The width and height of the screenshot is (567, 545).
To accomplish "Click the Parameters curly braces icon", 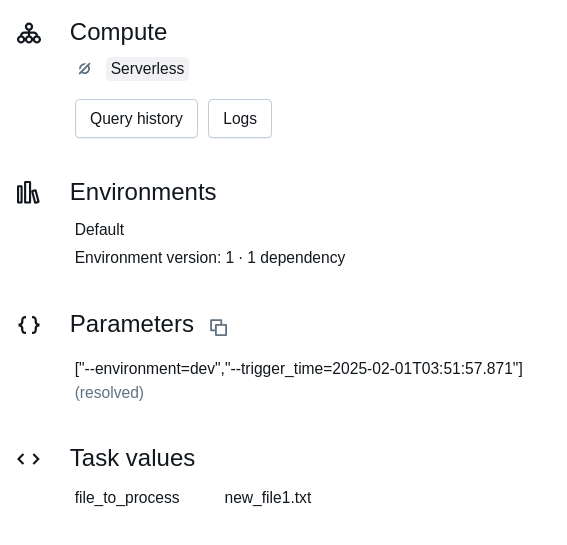I will click(x=29, y=325).
